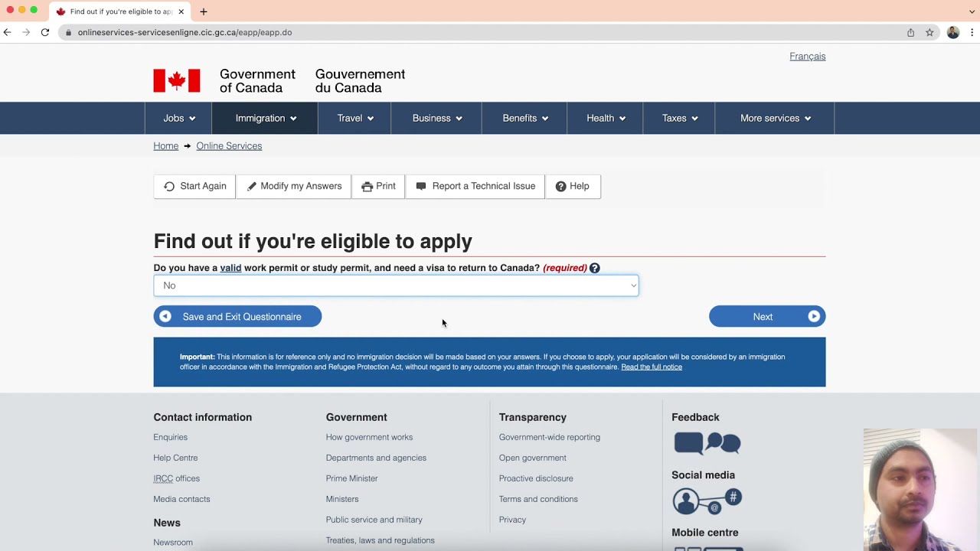
Task: Click the Government of Canada flag logo
Action: pos(177,80)
